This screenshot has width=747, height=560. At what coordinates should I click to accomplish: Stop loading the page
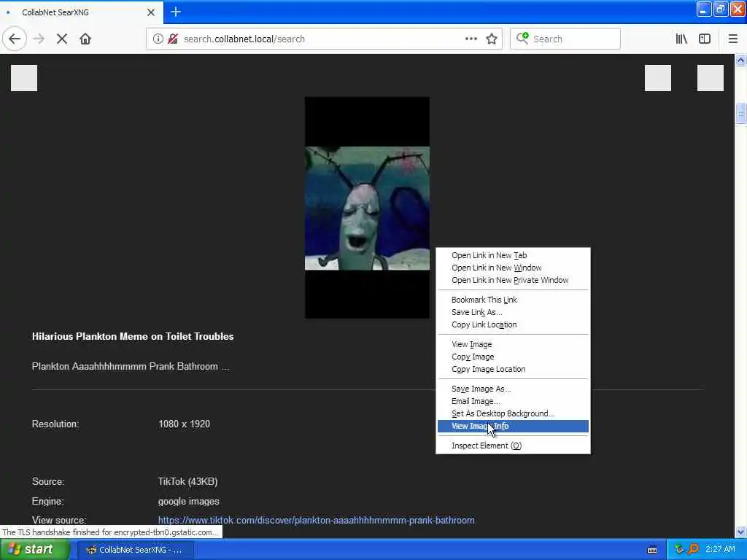pos(62,39)
